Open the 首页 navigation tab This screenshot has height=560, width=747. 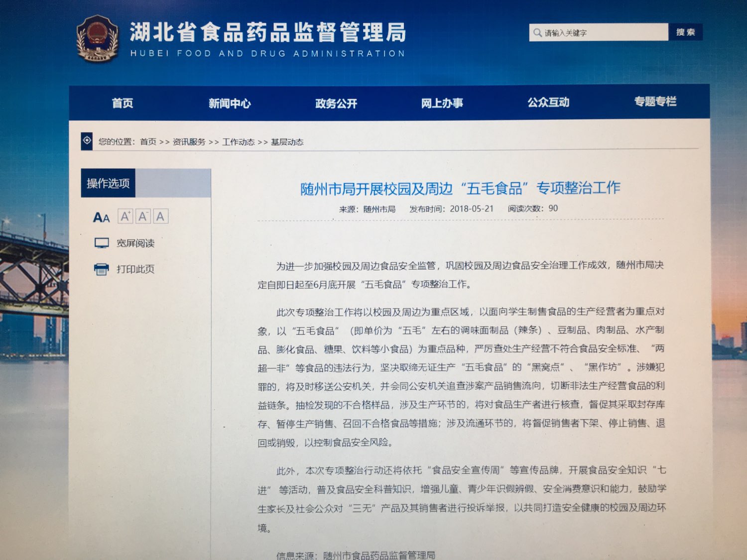(123, 103)
